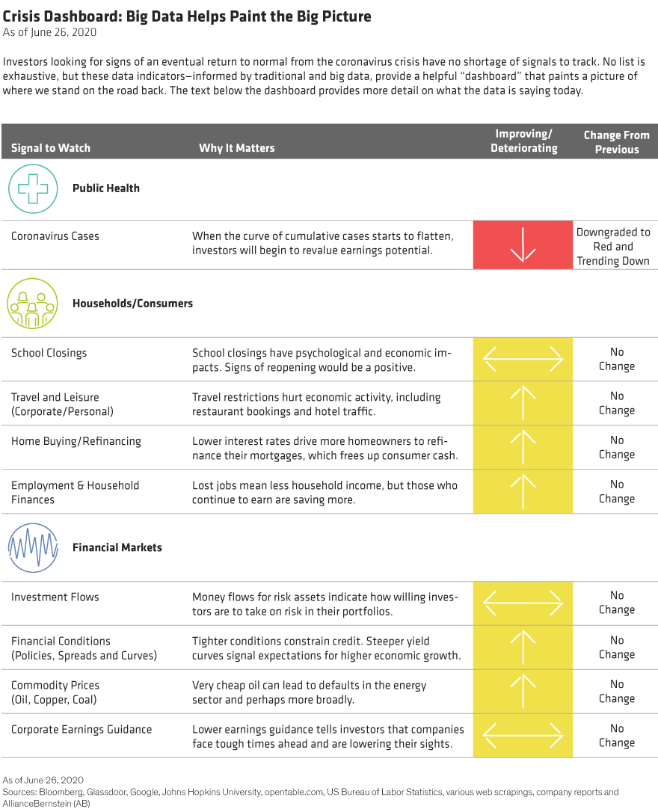Select the up arrow for Travel and Leisure
Viewport: 658px width, 812px height.
[523, 404]
